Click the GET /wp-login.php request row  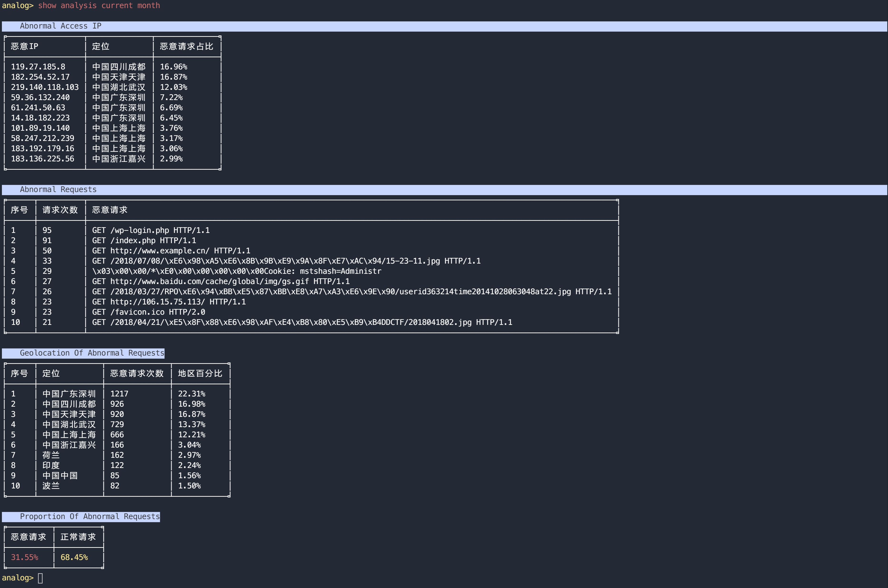pyautogui.click(x=151, y=230)
